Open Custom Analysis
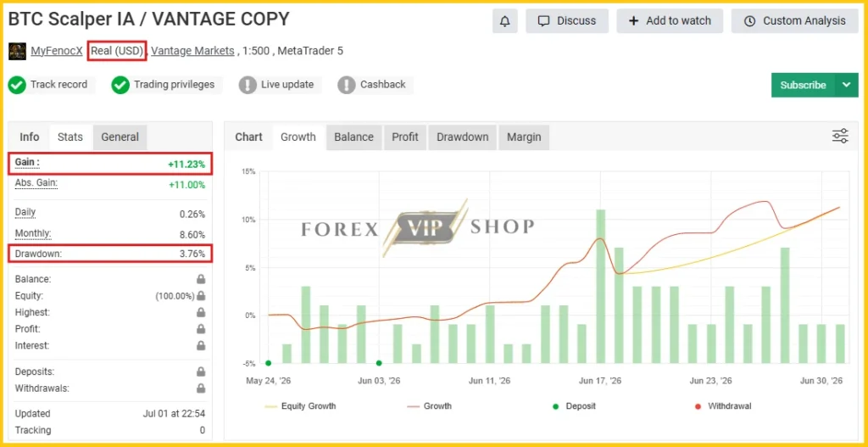 pos(794,21)
